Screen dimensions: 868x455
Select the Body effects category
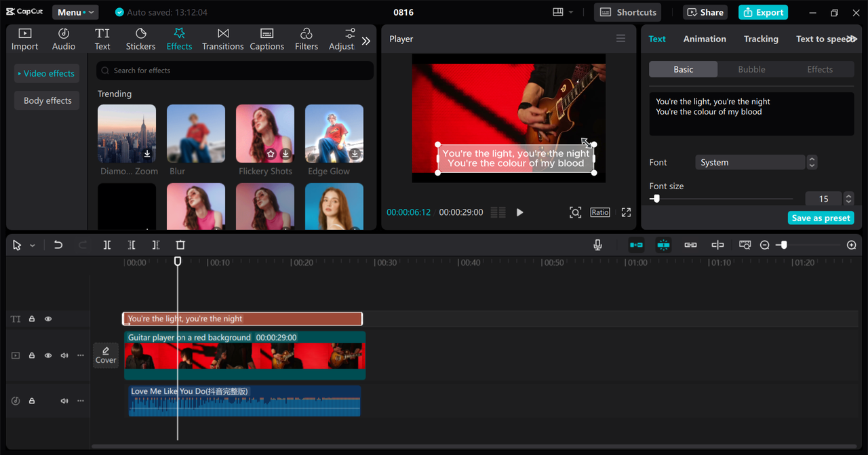47,100
